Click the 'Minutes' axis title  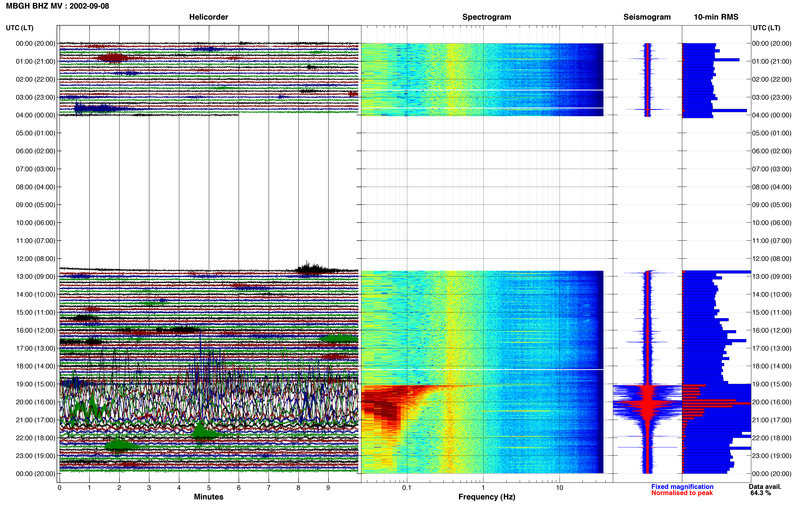209,497
